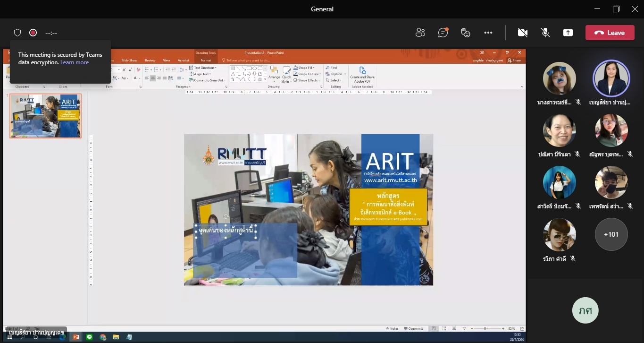This screenshot has width=644, height=343.
Task: Toggle the Notes pane in status bar
Action: pos(392,329)
